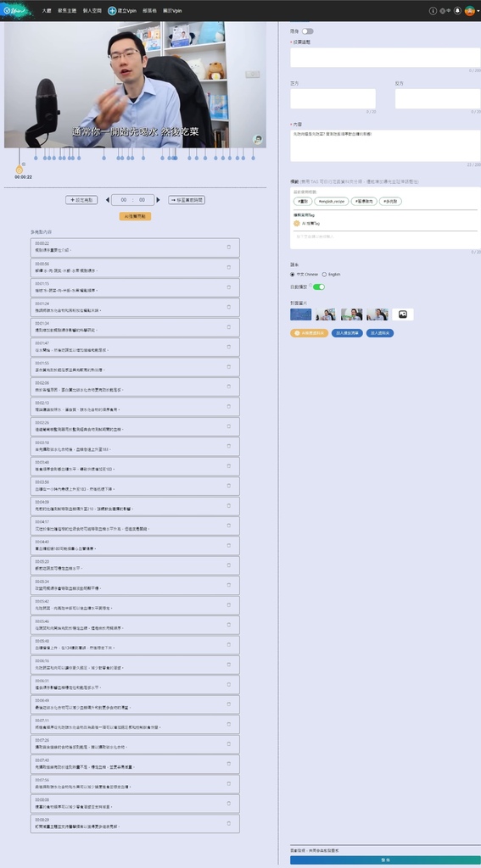
Task: Click the orange AI推薦亮點 button
Action: point(135,216)
